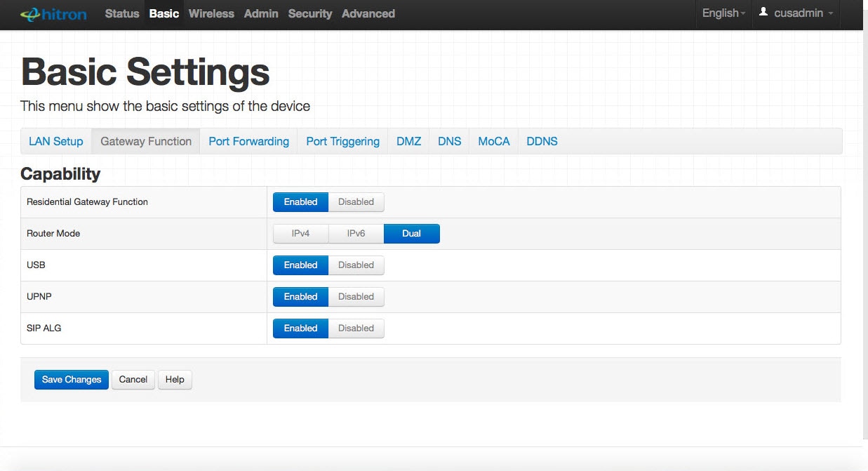Disable the Residential Gateway Function
This screenshot has width=868, height=471.
[x=356, y=202]
